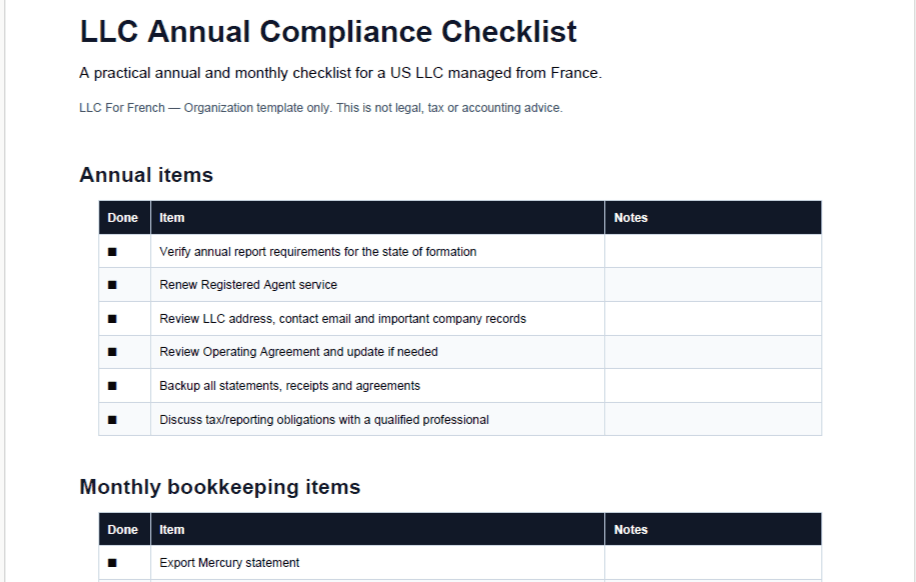Check the box for 'Export Mercury statement'
Image resolution: width=916 pixels, height=582 pixels.
coord(112,563)
